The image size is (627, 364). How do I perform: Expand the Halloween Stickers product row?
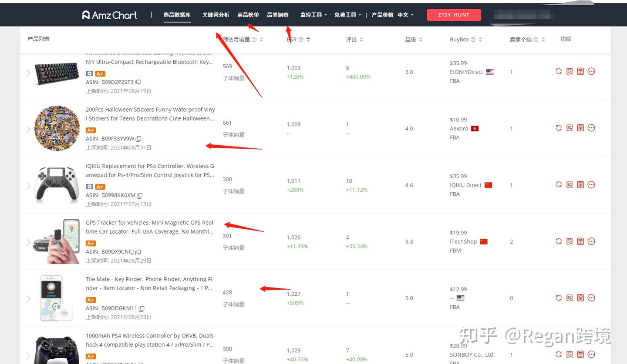(28, 129)
